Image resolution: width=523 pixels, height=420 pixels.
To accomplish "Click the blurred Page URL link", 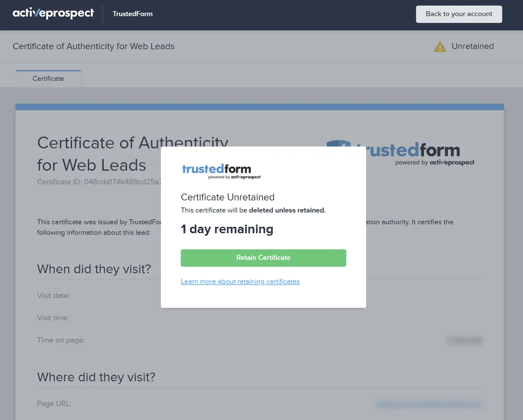I will pos(429,404).
